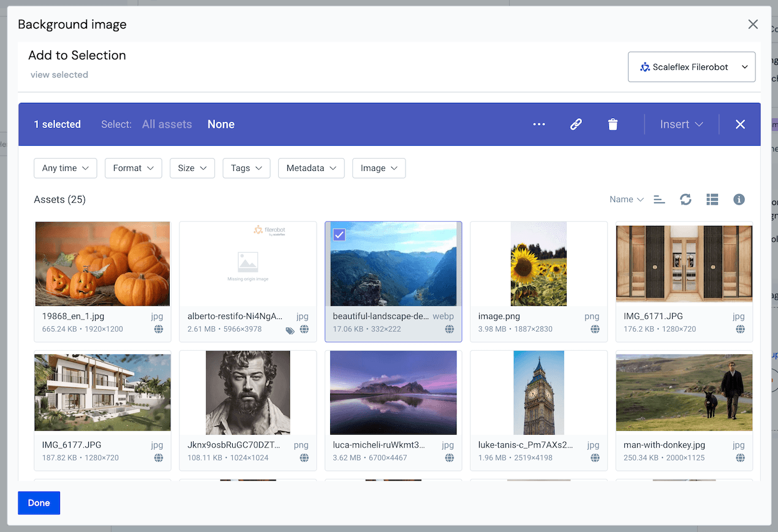The height and width of the screenshot is (532, 778).
Task: Copy asset link using the link icon
Action: [x=576, y=124]
